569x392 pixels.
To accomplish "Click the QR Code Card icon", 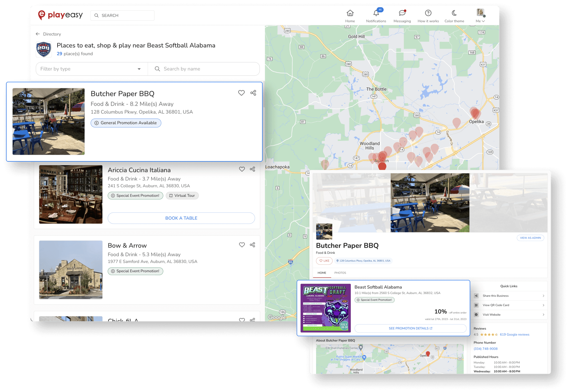I will 476,305.
